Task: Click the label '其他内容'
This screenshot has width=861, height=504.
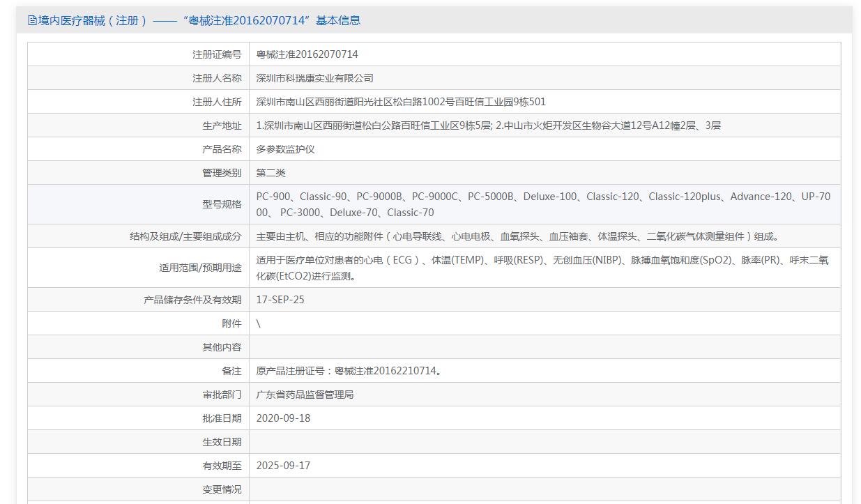Action: 222,347
